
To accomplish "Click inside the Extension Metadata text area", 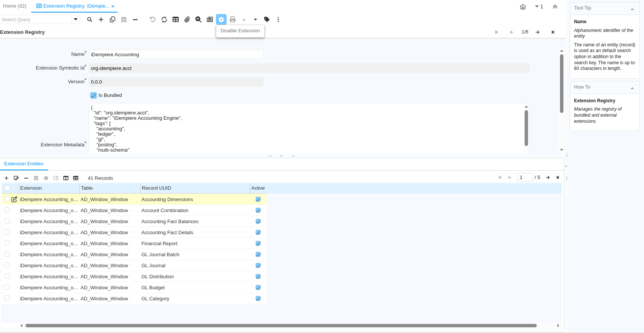I will [306, 128].
